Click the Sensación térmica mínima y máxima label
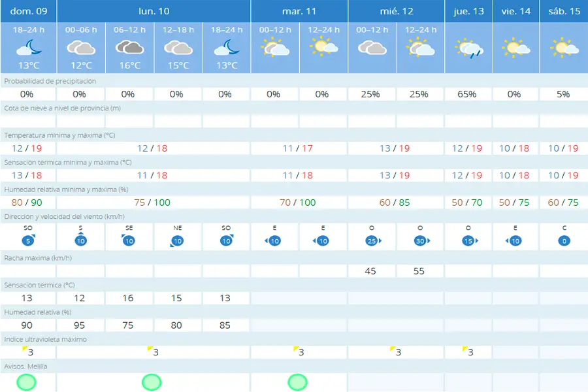This screenshot has height=392, width=588. pyautogui.click(x=68, y=162)
